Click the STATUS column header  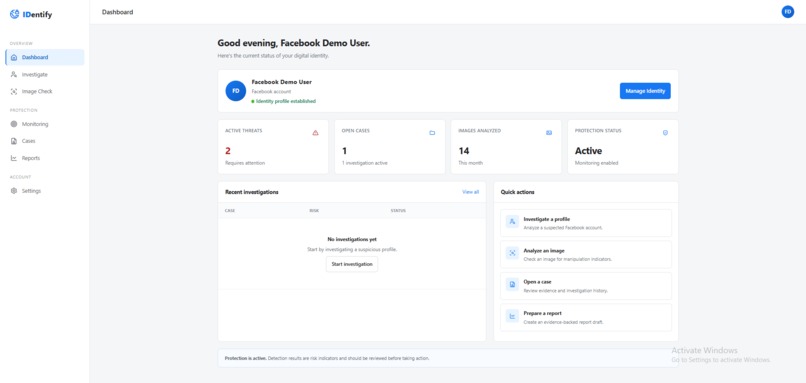click(398, 210)
